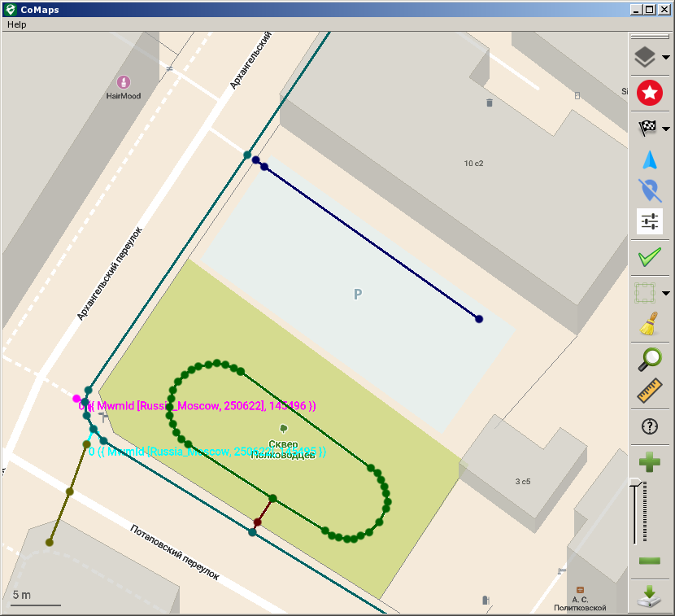
Task: Click the blue navigation arrow icon
Action: click(x=649, y=160)
